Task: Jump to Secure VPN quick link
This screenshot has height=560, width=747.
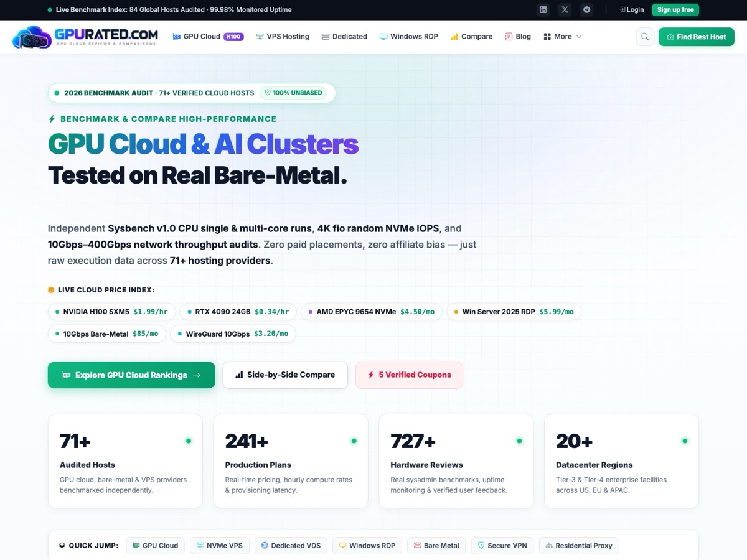Action: click(502, 546)
